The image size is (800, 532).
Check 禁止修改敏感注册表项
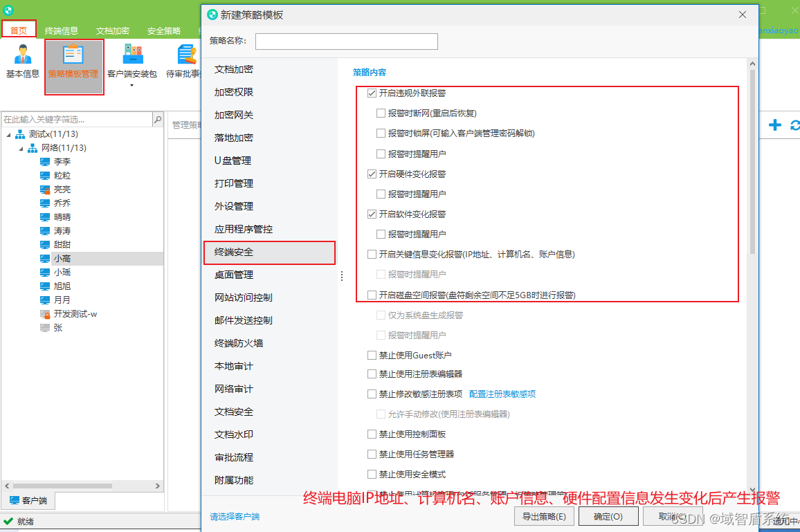coord(372,394)
